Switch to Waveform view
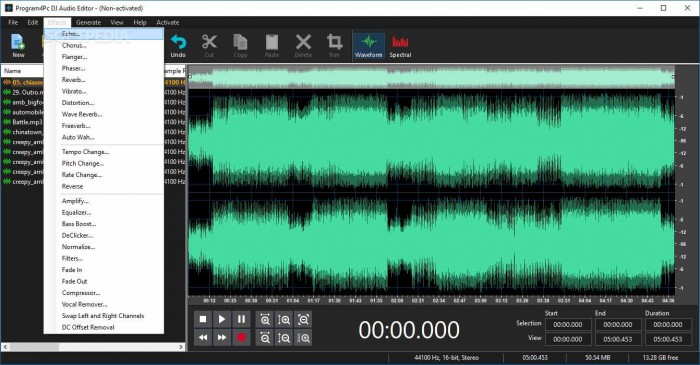 pyautogui.click(x=369, y=46)
